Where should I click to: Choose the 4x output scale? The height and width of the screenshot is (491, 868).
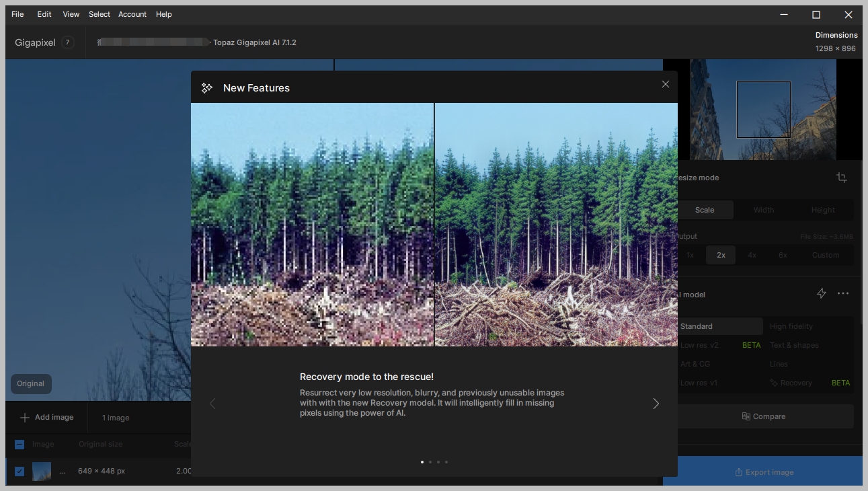(x=752, y=255)
